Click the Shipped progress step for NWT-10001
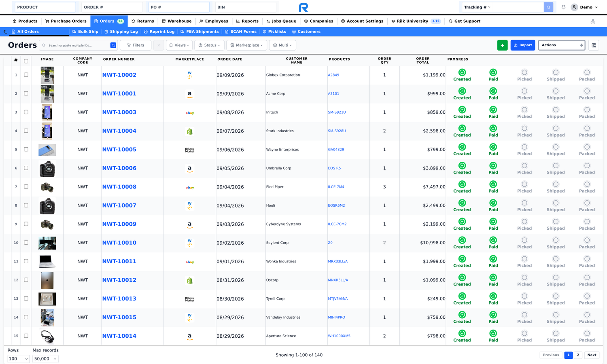Viewport: 607px width, 364px height. coord(556,94)
